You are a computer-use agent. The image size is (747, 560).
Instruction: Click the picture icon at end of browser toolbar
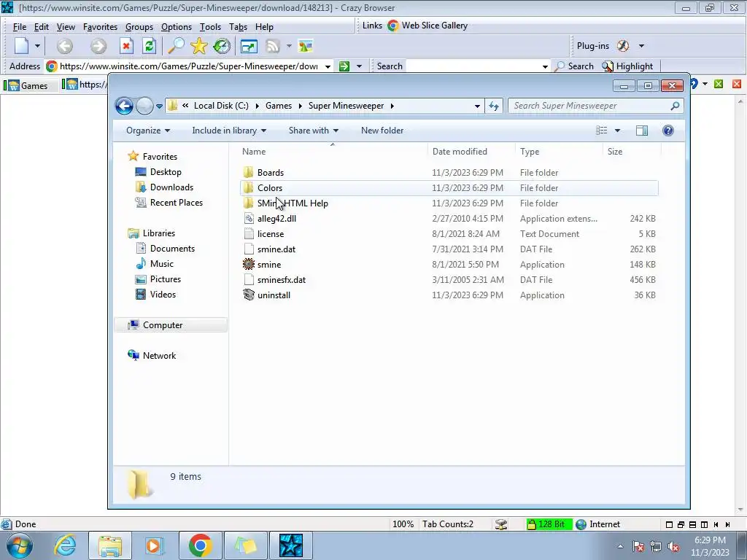306,46
